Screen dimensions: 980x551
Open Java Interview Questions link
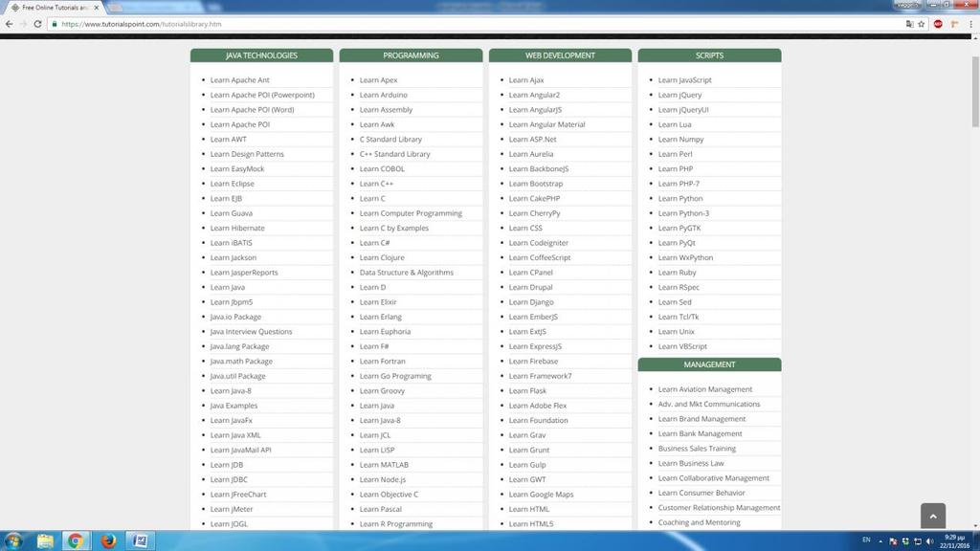pyautogui.click(x=252, y=332)
